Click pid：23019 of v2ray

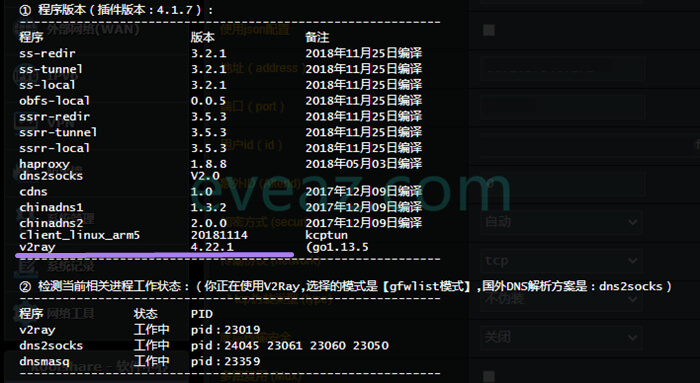[225, 330]
